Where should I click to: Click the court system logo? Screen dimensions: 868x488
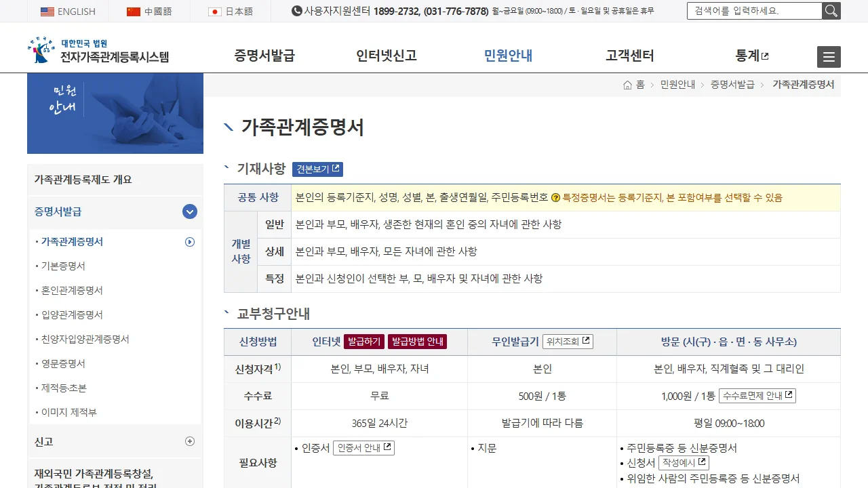tap(98, 50)
